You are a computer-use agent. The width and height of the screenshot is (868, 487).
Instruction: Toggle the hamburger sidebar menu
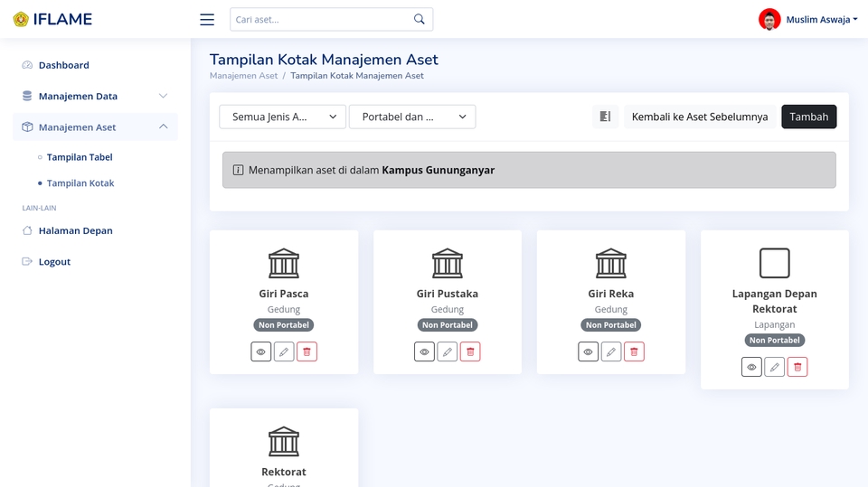207,19
